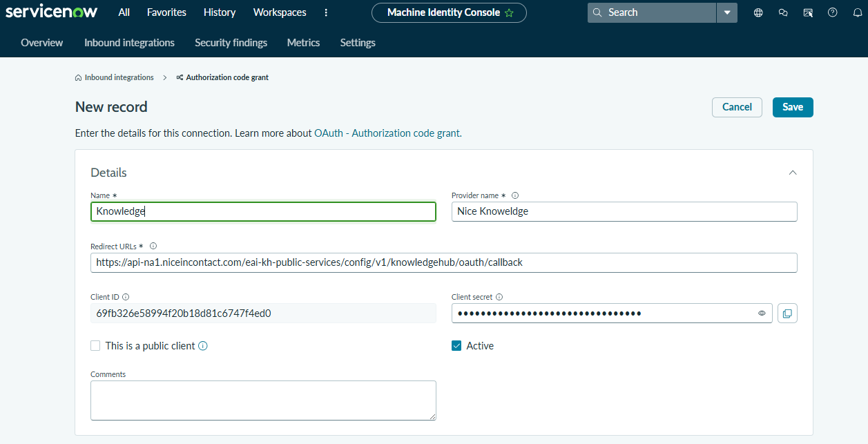Click the Redirect URLs info icon
This screenshot has width=868, height=444.
pyautogui.click(x=153, y=246)
